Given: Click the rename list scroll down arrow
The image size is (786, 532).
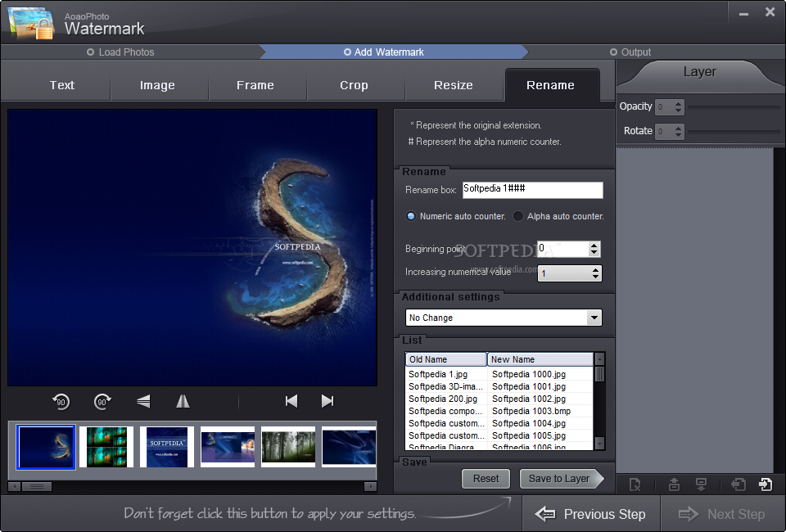Looking at the screenshot, I should pos(599,444).
